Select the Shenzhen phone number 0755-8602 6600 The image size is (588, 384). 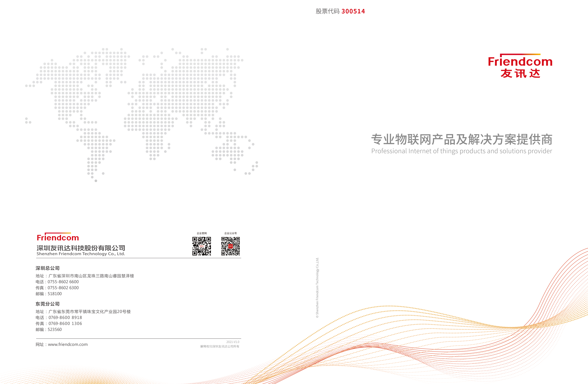pos(63,282)
